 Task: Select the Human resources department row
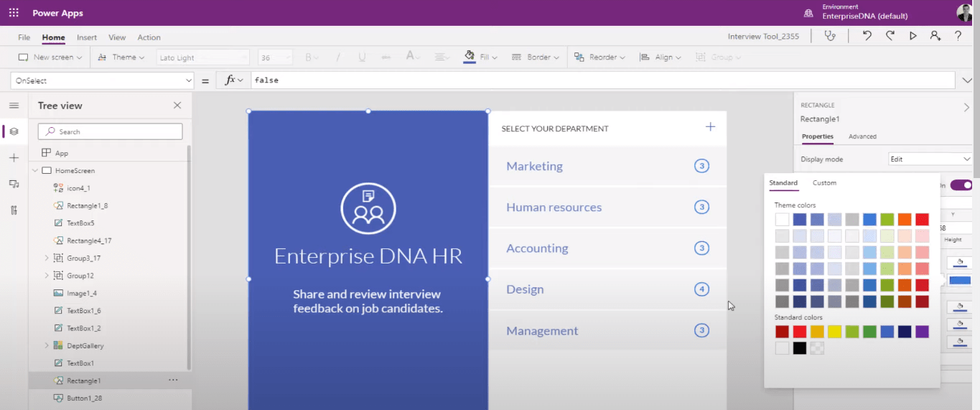click(607, 207)
